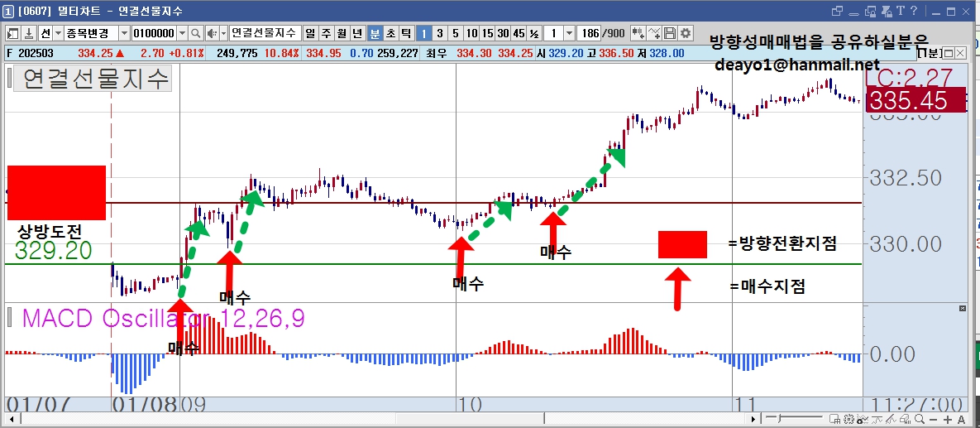Select the 분 (minute) period toggle
This screenshot has height=428, width=980.
tap(375, 33)
